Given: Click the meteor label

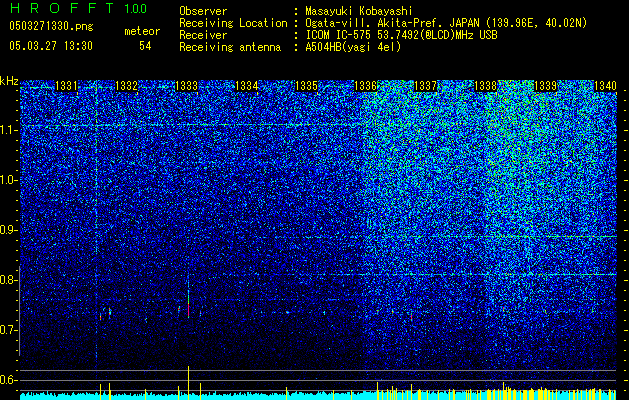Looking at the screenshot, I should (x=142, y=31).
